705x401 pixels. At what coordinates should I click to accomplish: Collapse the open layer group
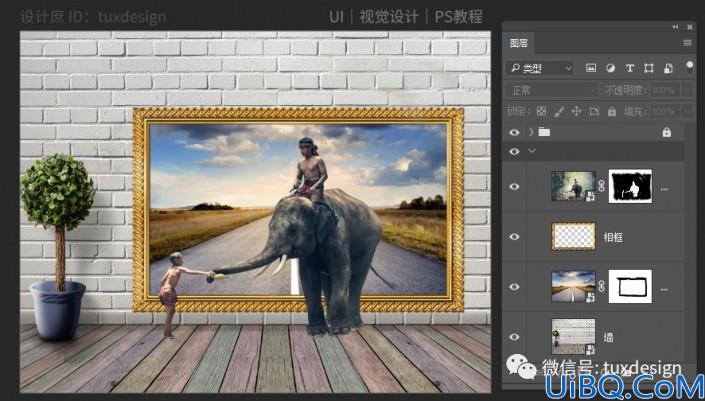532,151
